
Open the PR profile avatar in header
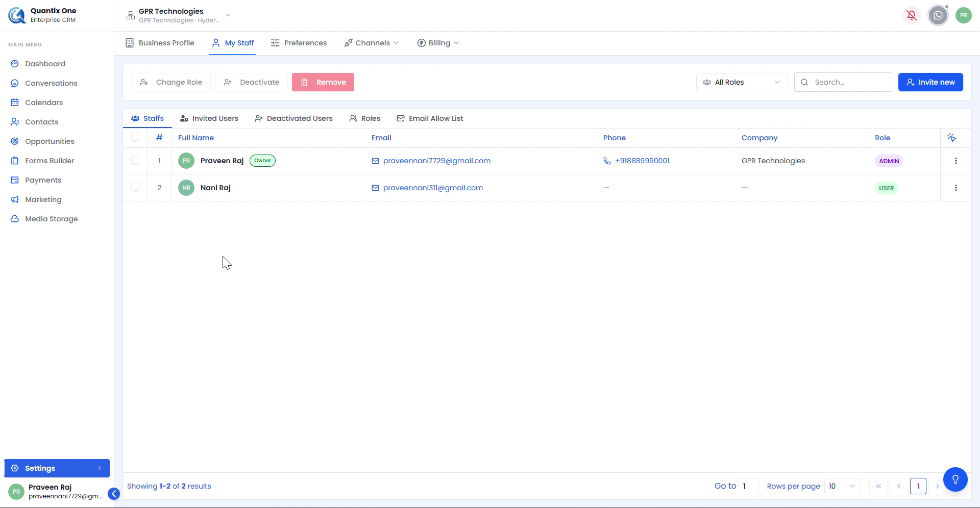click(x=963, y=15)
